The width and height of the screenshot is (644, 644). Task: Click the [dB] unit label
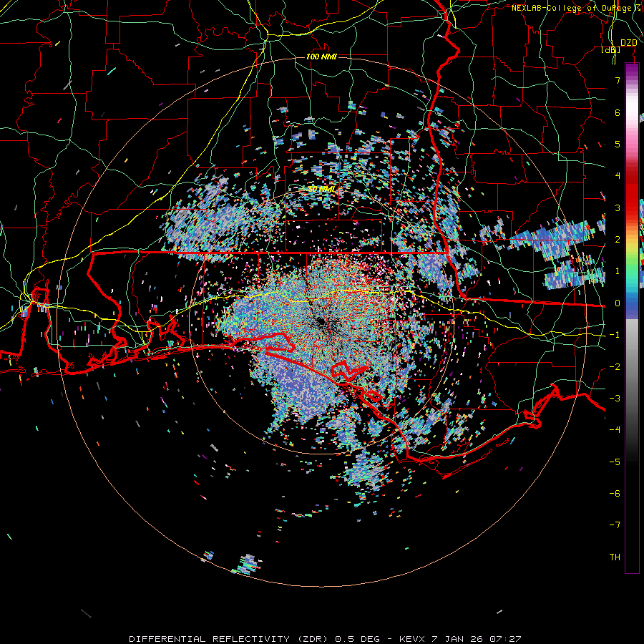click(611, 49)
